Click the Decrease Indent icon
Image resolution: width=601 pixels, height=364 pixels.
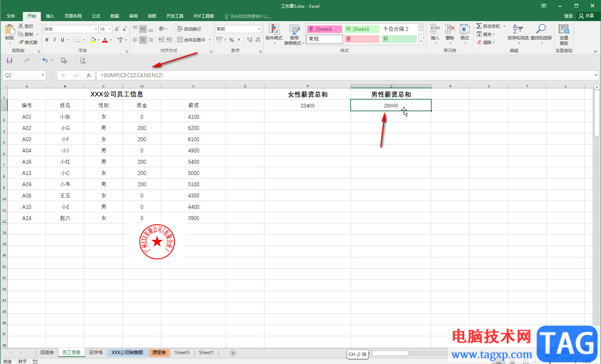[162, 40]
